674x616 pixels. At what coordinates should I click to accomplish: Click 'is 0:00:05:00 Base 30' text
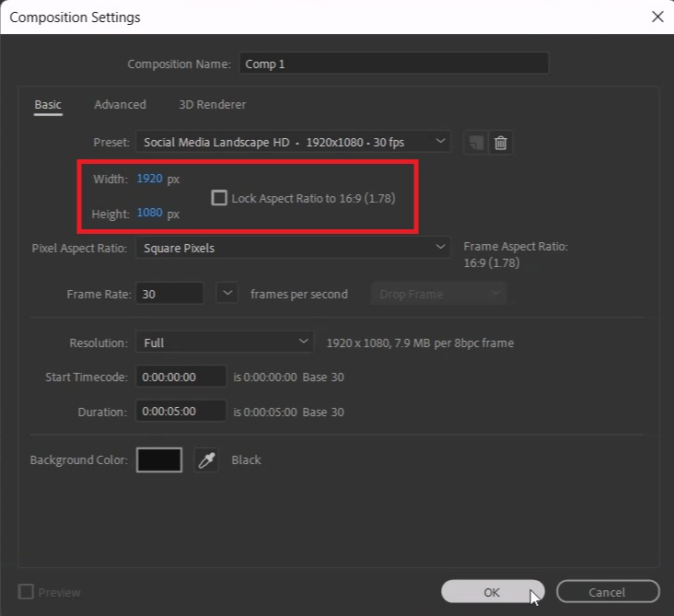pyautogui.click(x=289, y=412)
